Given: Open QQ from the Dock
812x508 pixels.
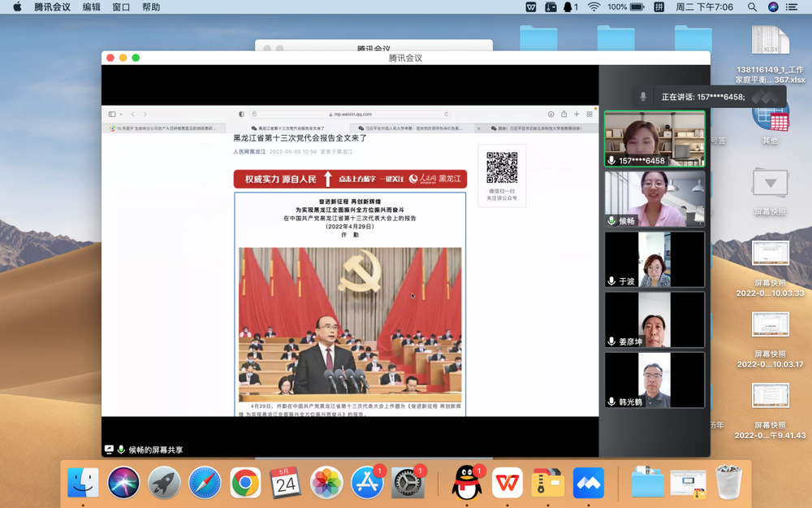Looking at the screenshot, I should 467,482.
